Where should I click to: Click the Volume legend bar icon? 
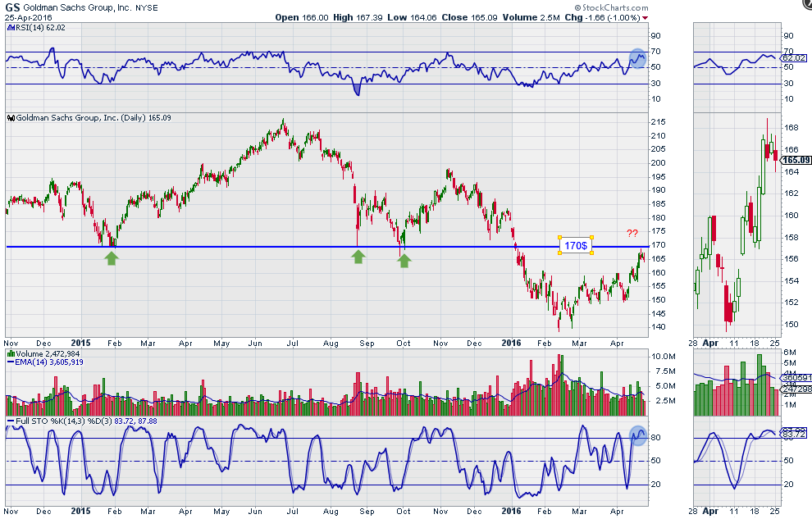click(11, 354)
